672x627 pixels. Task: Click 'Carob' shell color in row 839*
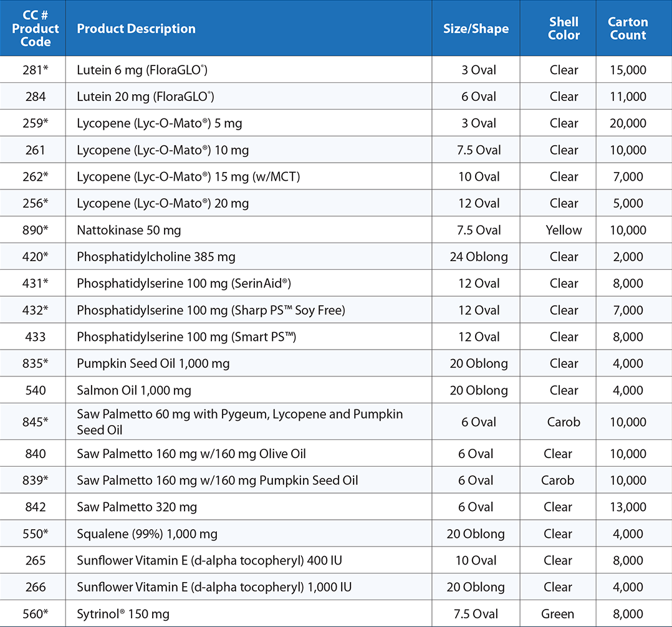point(557,480)
